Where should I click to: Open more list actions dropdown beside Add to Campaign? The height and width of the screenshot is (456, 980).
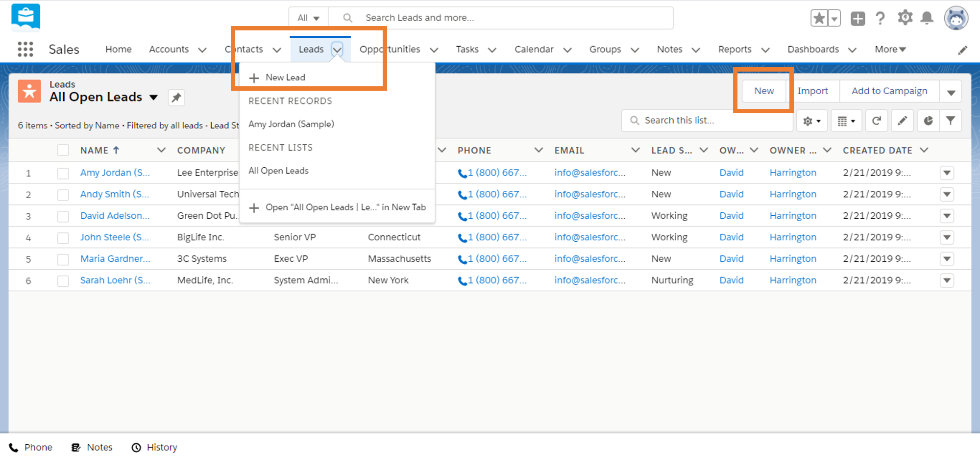click(951, 92)
